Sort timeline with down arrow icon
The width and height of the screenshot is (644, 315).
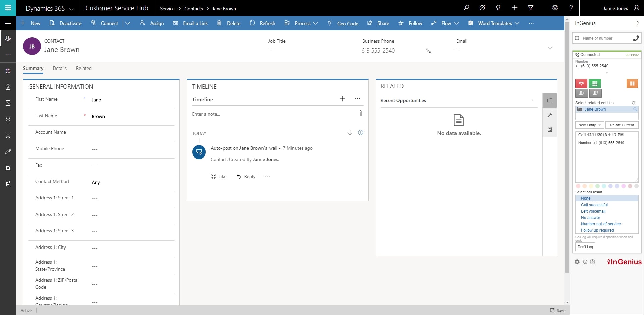pyautogui.click(x=350, y=133)
